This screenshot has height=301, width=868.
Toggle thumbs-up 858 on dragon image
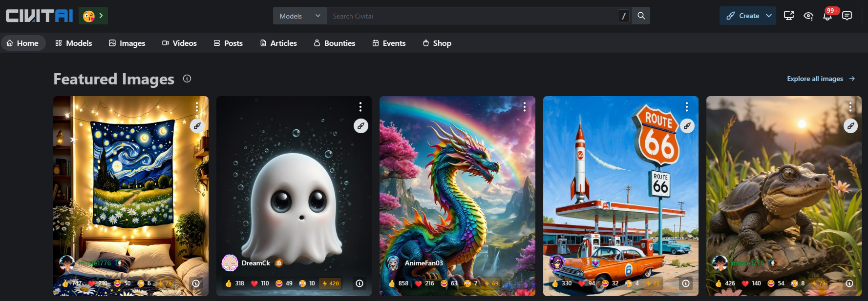pos(398,283)
